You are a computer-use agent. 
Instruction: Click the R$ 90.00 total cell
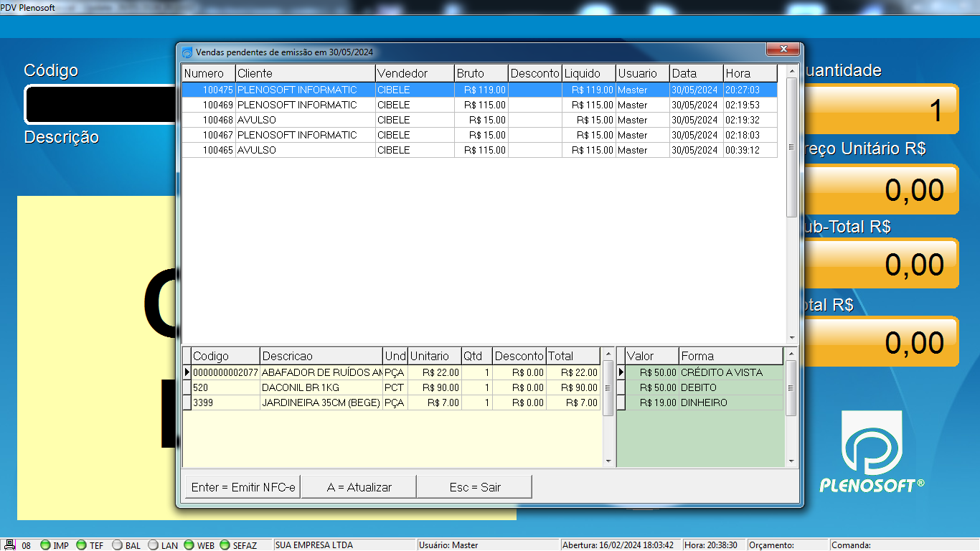coord(573,387)
